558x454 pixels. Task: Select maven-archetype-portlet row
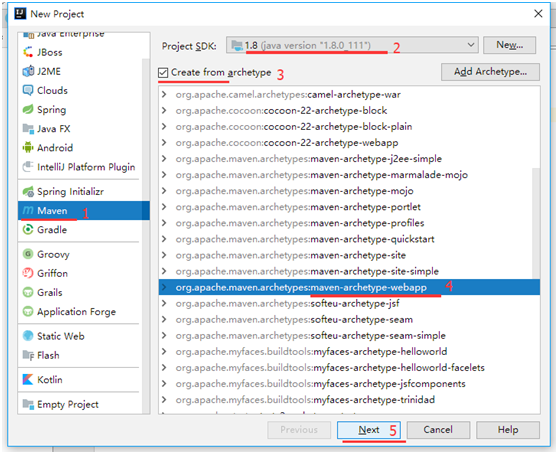click(x=349, y=207)
